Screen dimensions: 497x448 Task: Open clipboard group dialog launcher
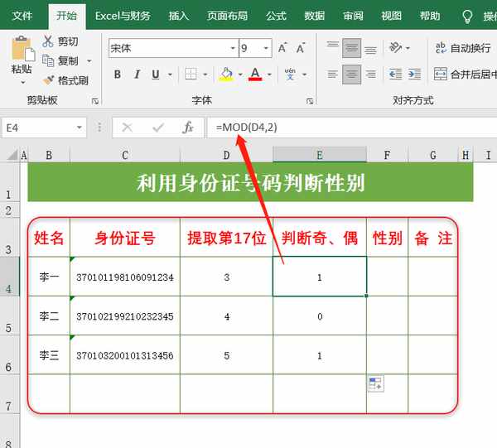94,101
